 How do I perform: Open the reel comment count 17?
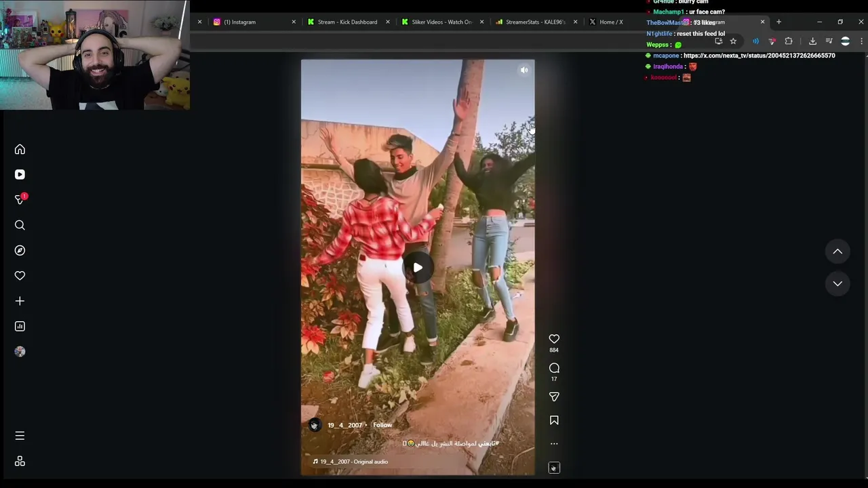[554, 379]
